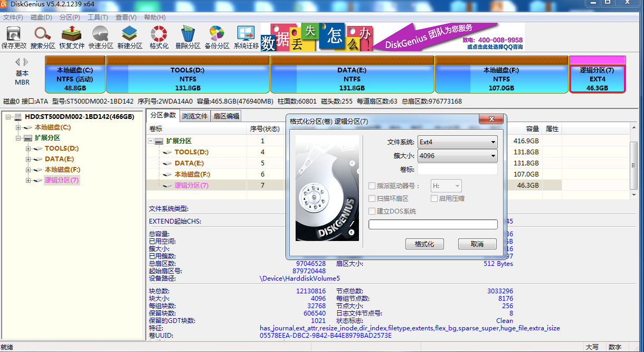Enable the 扫描坏扇区 checkbox
Screen dimensions: 644x352
point(372,199)
